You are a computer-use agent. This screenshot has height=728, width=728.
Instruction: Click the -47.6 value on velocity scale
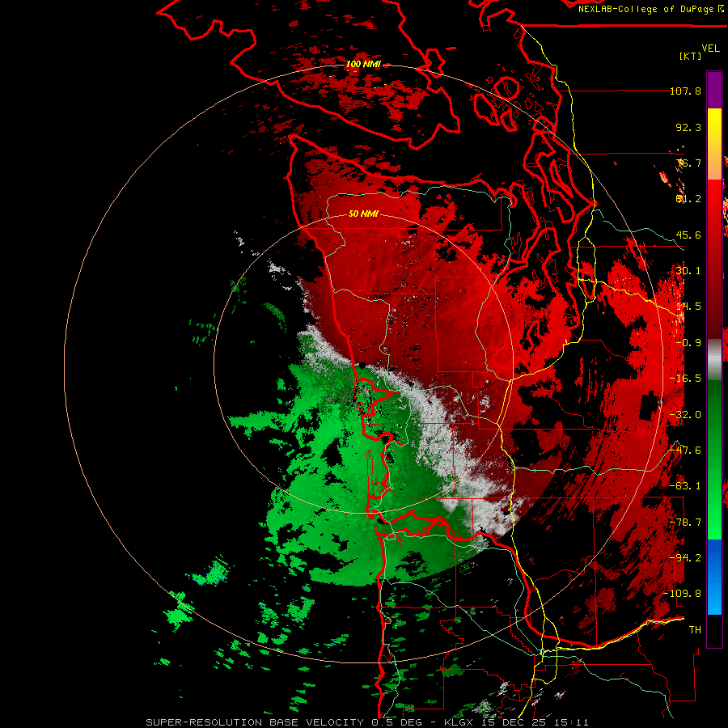685,451
